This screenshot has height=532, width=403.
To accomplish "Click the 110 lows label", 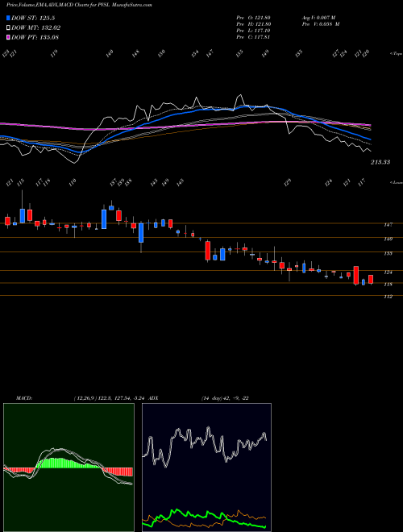I will 73,182.
